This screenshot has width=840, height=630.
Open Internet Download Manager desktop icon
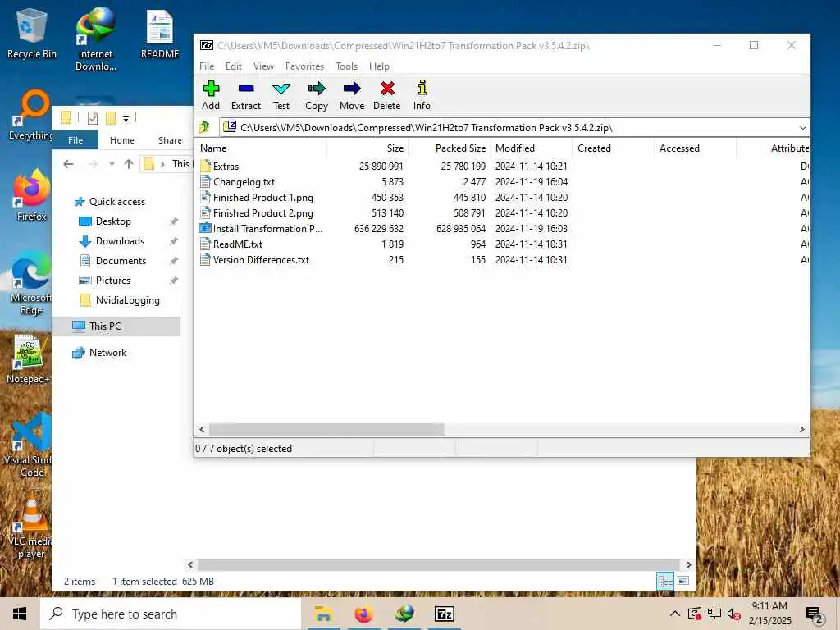point(95,39)
